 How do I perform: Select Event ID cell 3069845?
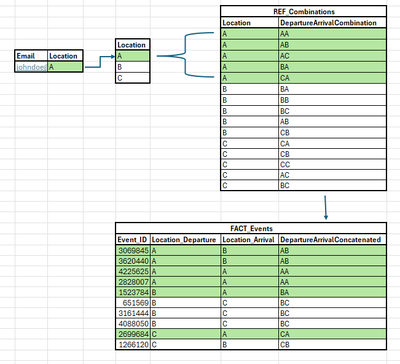click(x=133, y=251)
